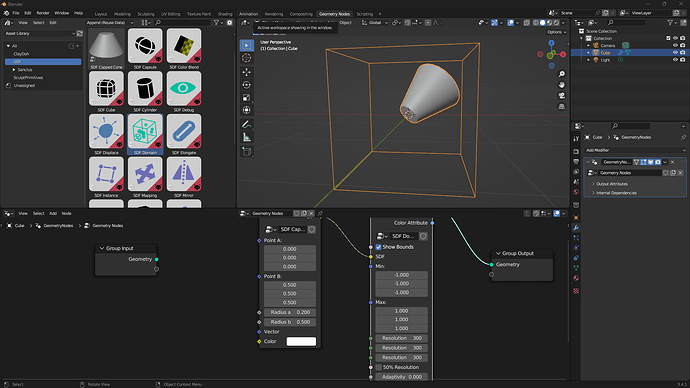Open the Render menu
The height and width of the screenshot is (388, 690).
point(43,13)
